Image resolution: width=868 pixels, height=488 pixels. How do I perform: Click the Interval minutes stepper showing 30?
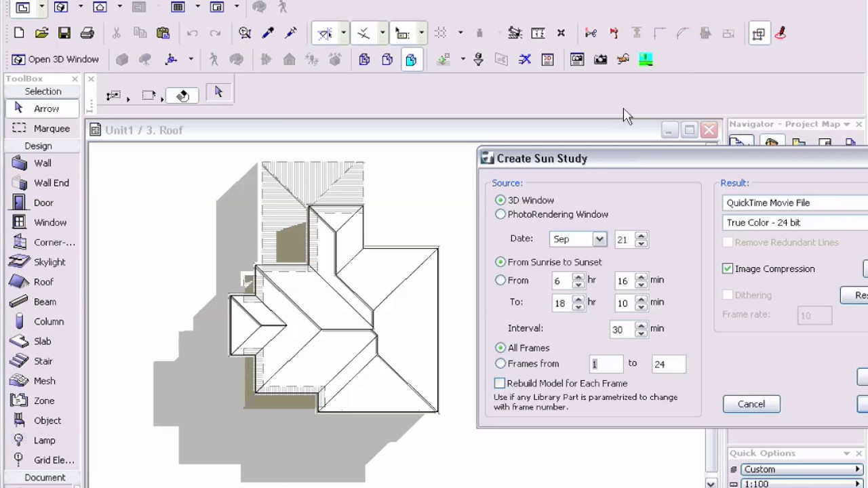point(641,329)
